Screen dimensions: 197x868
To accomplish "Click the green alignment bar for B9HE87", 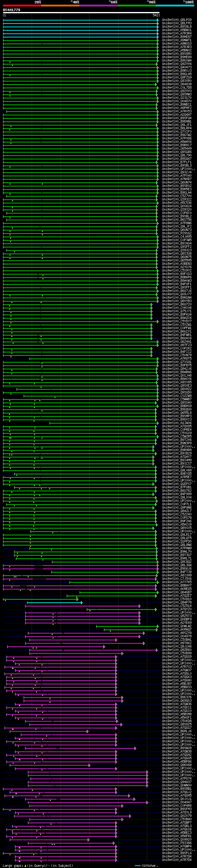I will (x=81, y=37).
